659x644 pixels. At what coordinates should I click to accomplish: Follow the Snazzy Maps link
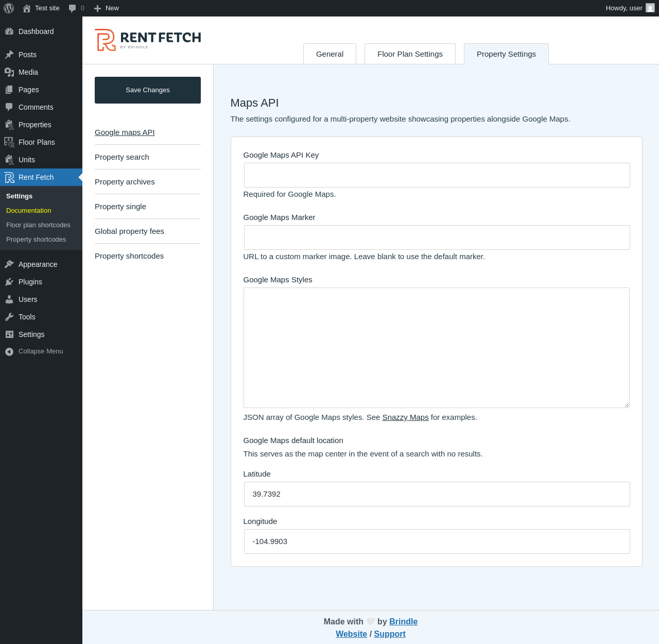coord(405,417)
